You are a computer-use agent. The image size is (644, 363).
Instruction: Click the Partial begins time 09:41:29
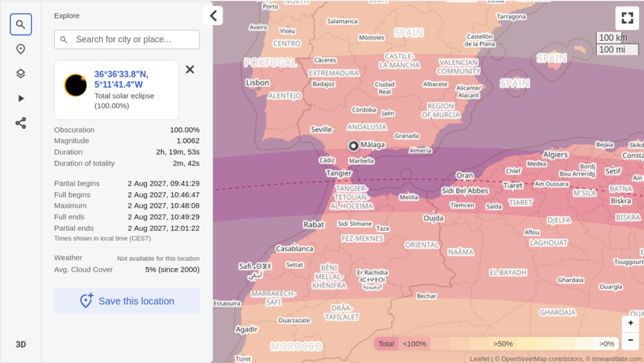[164, 183]
